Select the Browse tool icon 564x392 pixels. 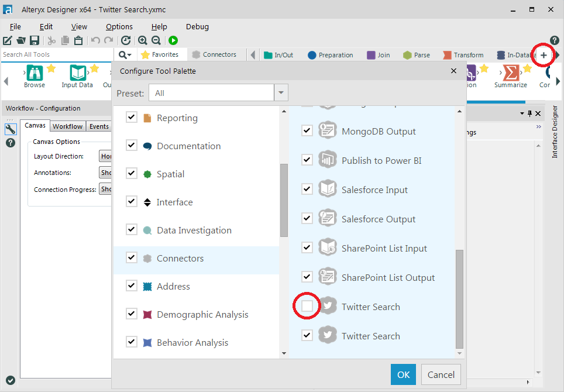34,73
